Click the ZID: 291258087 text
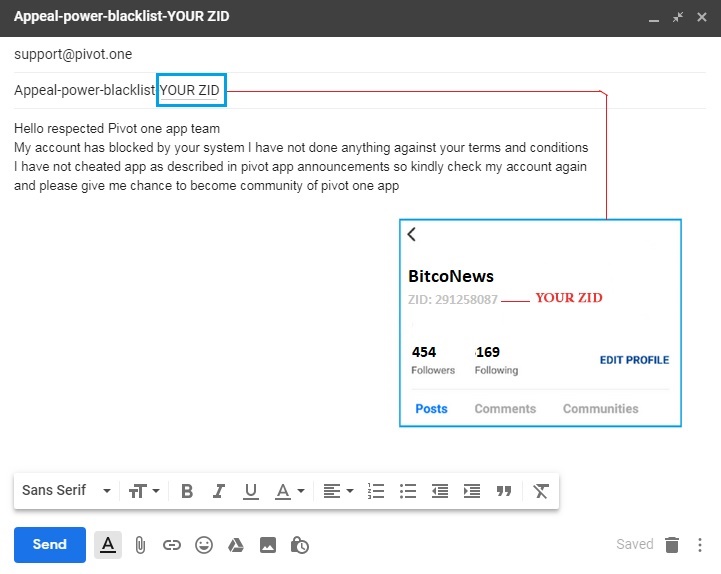 (452, 300)
